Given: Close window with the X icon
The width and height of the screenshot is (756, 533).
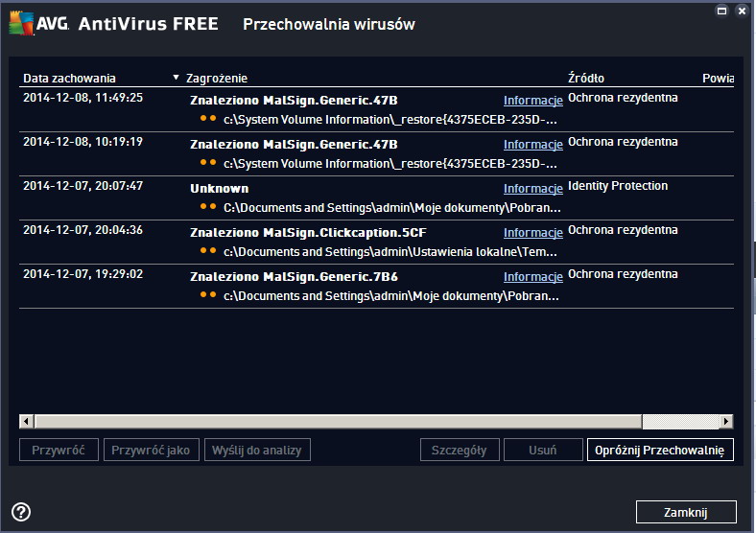Looking at the screenshot, I should 742,11.
